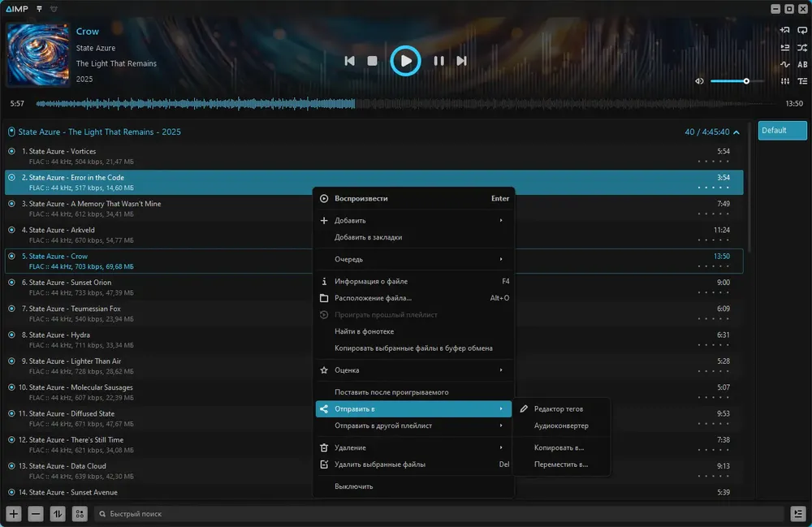Collapse the State Azure album group chevron
This screenshot has width=812, height=527.
click(x=736, y=132)
